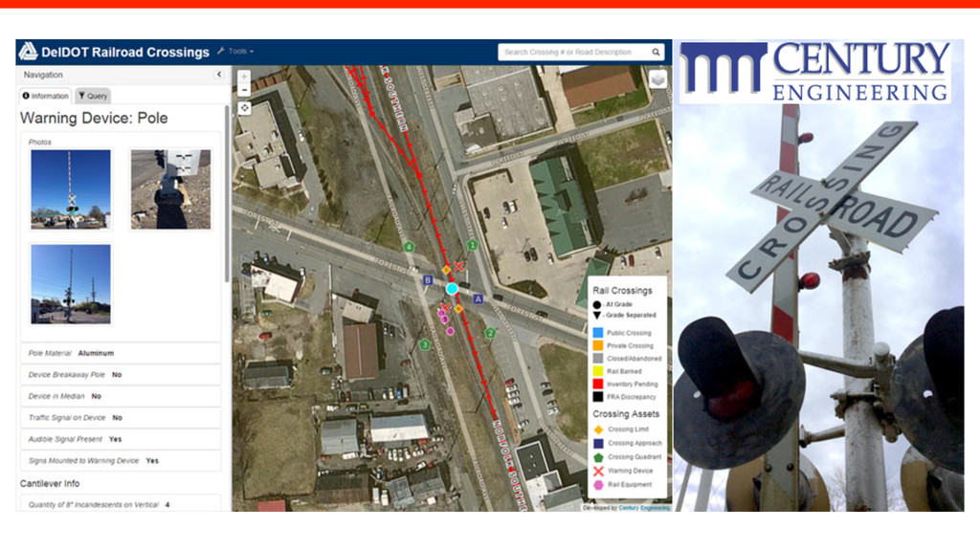Click the search crossing input field

click(x=574, y=52)
